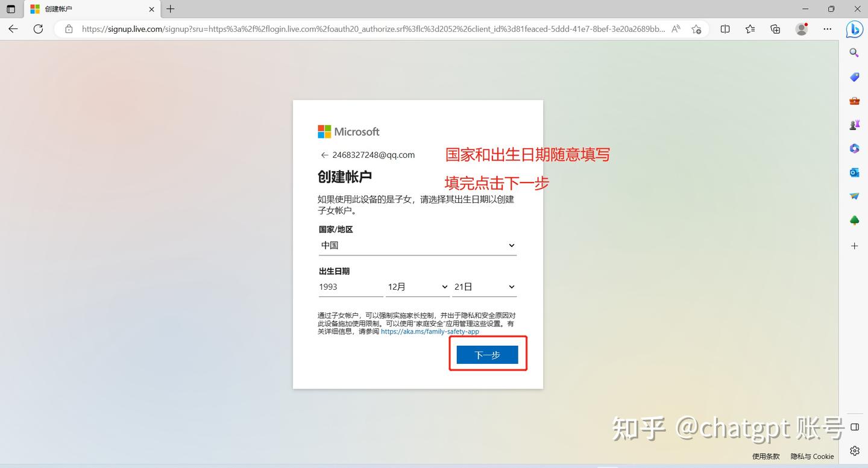
Task: Click the 国家/地区 label
Action: (336, 229)
